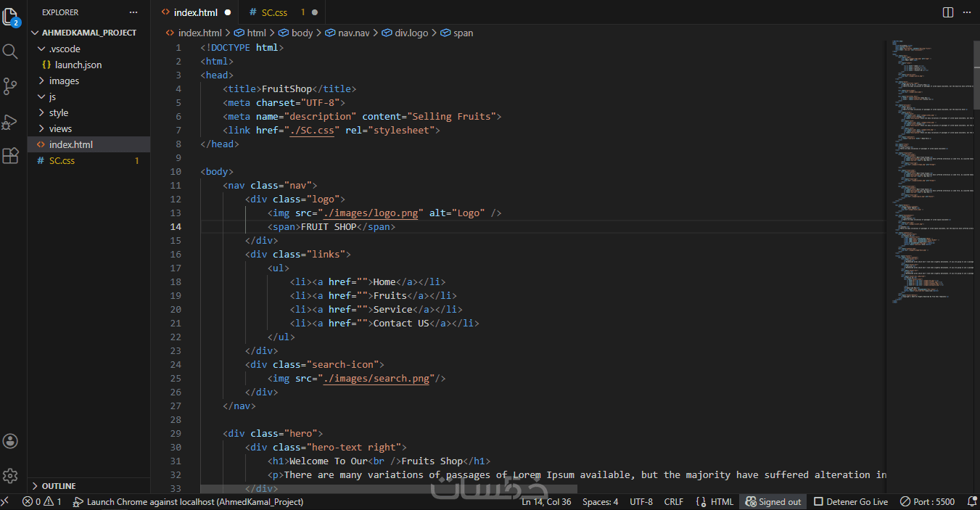Collapse the js folder

click(x=88, y=96)
